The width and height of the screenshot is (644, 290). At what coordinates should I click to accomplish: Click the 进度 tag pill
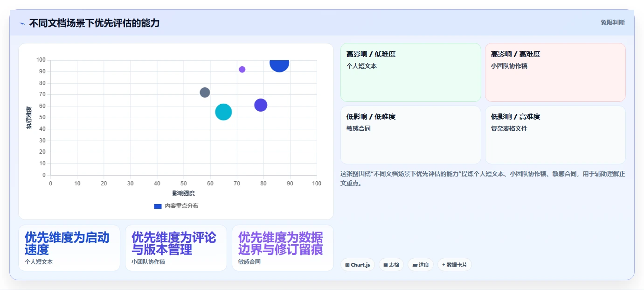(x=421, y=265)
